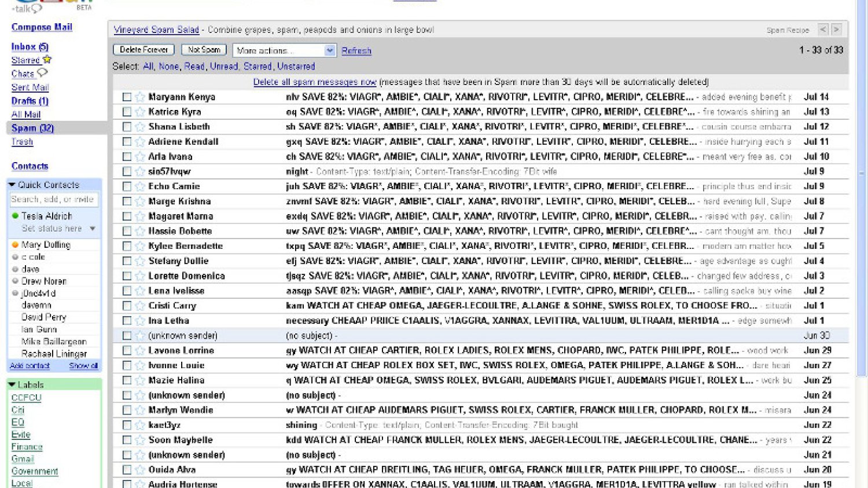Star the Echo Camie message
Screen dimensions: 868x488
point(140,186)
